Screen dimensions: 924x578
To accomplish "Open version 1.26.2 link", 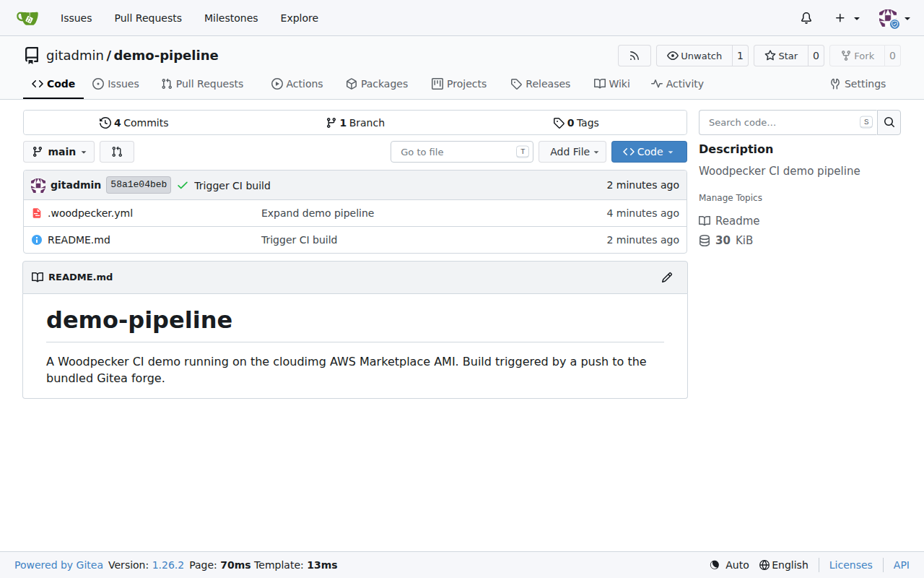I will pos(168,565).
